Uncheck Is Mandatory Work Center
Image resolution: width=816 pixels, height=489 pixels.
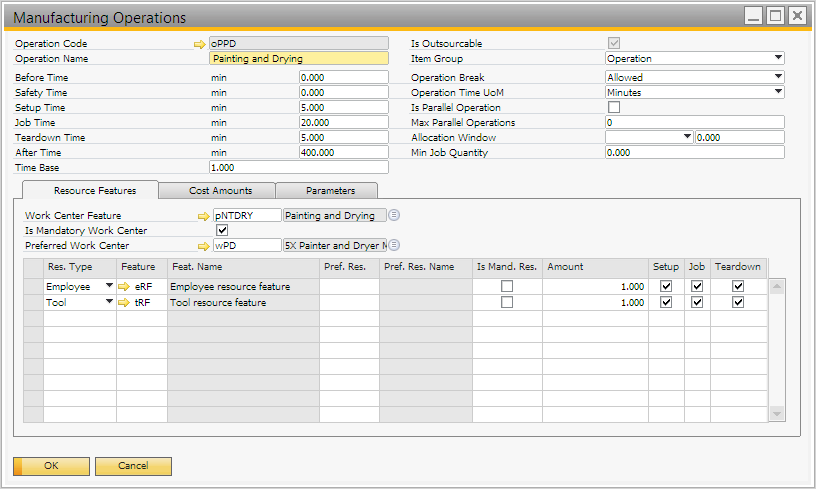[x=222, y=230]
